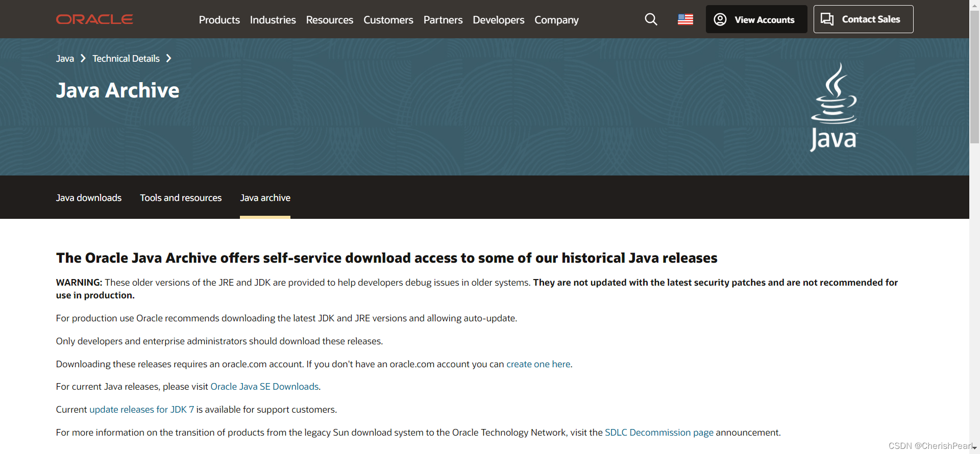Viewport: 980px width, 454px height.
Task: Click the WARNING paragraph text
Action: (477, 289)
